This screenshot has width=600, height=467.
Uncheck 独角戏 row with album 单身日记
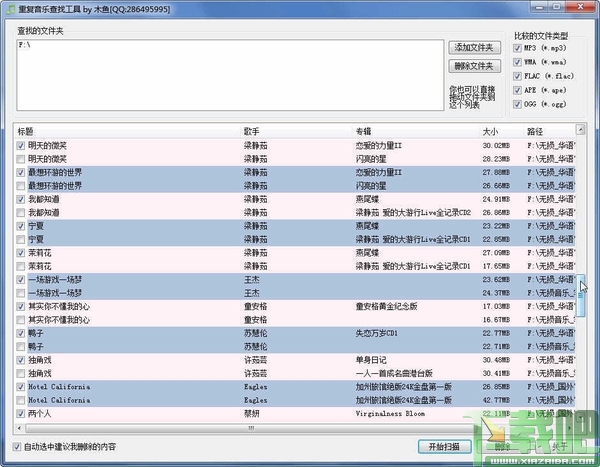[21, 360]
